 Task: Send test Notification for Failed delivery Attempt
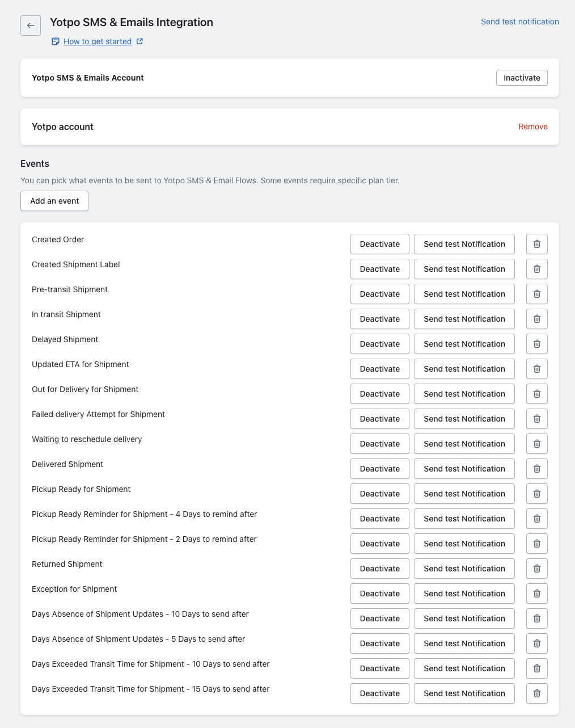point(464,419)
